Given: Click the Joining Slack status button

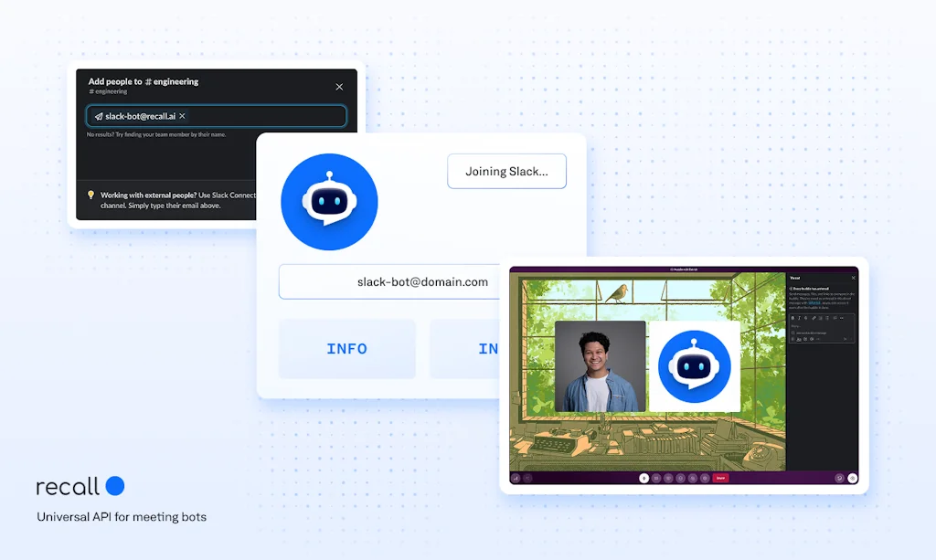Looking at the screenshot, I should pos(506,171).
